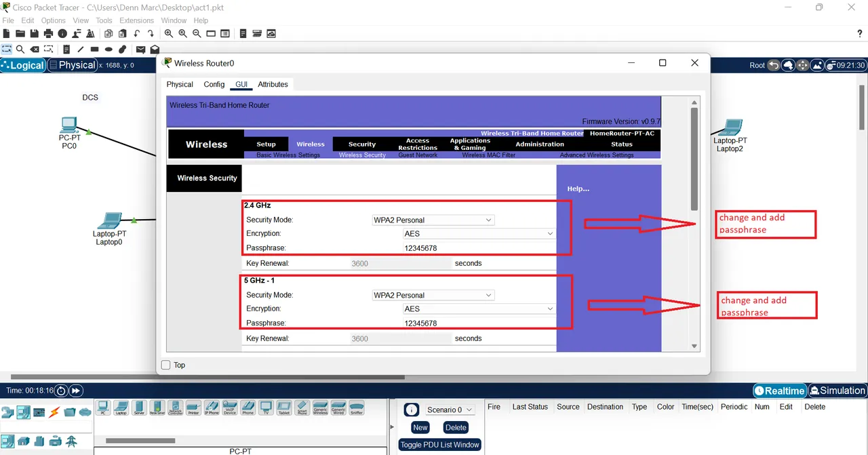Click the workspace horizontal scrollbar

[208, 377]
